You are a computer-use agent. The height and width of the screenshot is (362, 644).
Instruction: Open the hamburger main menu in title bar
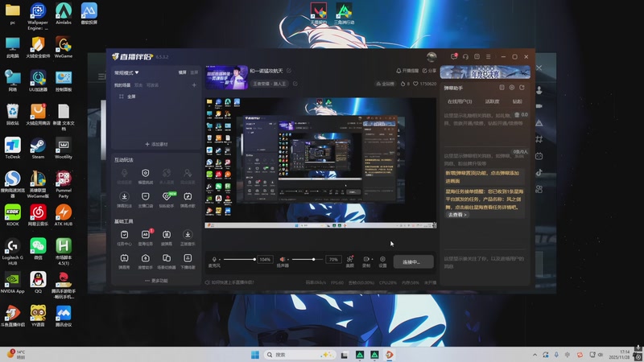(x=489, y=56)
